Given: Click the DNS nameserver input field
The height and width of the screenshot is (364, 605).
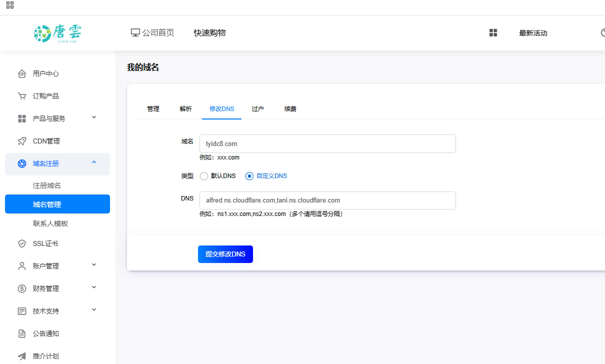Looking at the screenshot, I should [327, 200].
